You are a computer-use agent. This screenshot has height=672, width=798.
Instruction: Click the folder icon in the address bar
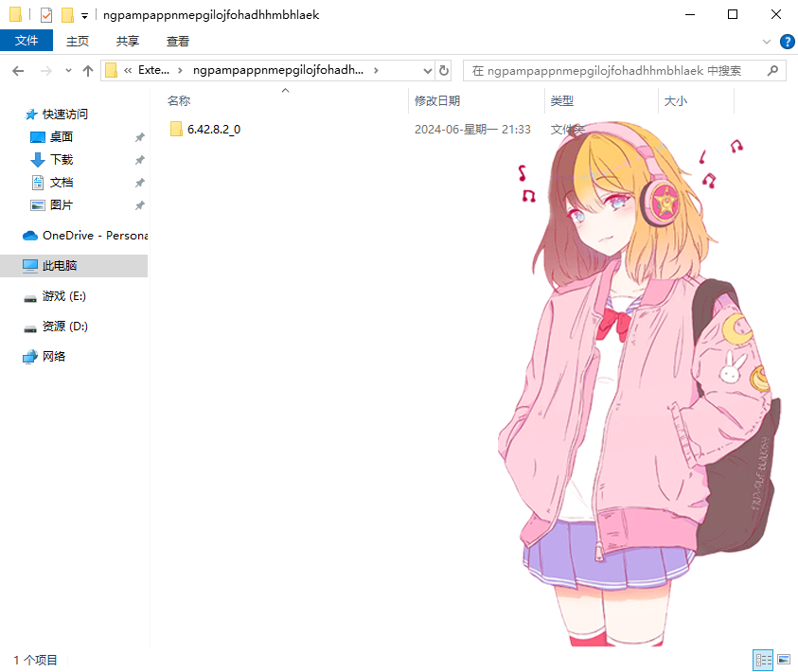[111, 71]
